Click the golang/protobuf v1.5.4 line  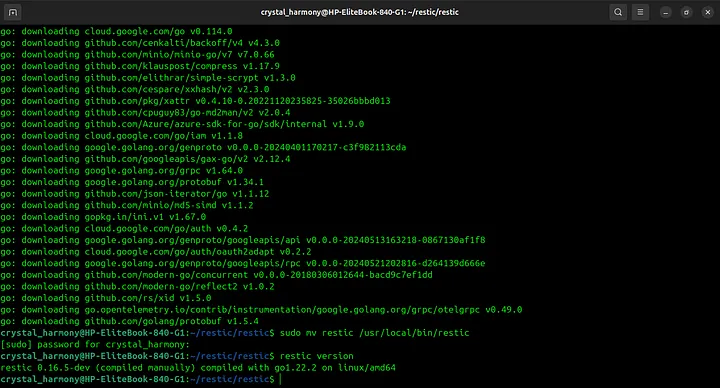(129, 321)
